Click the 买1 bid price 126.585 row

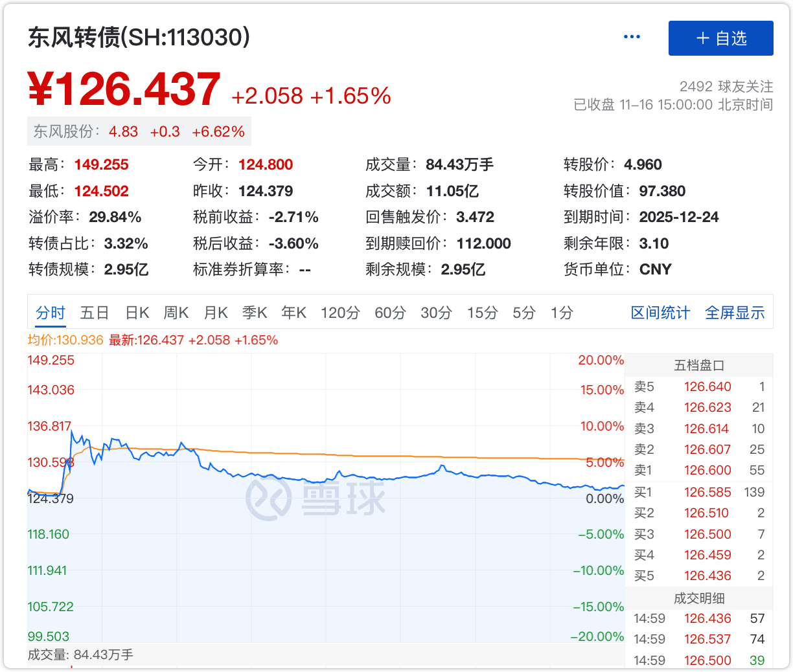pos(699,493)
